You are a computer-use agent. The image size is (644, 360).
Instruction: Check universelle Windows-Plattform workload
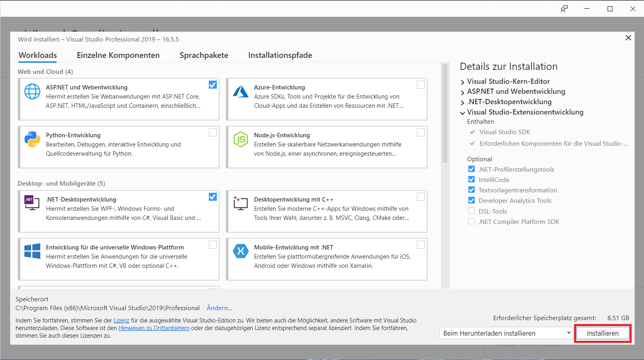coord(213,245)
